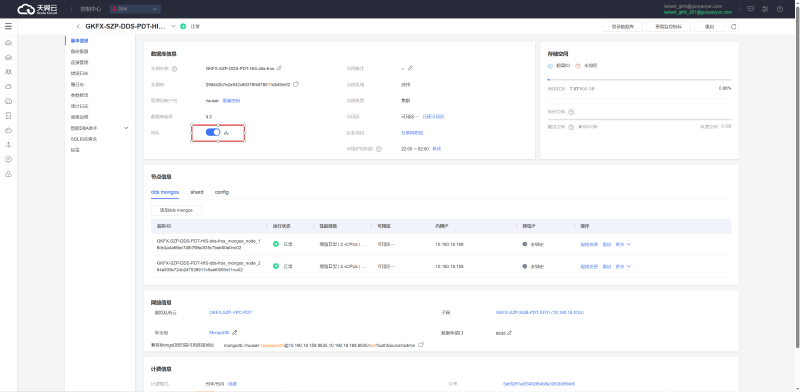Click the storage usage progress bar
This screenshot has width=800, height=392.
(639, 80)
